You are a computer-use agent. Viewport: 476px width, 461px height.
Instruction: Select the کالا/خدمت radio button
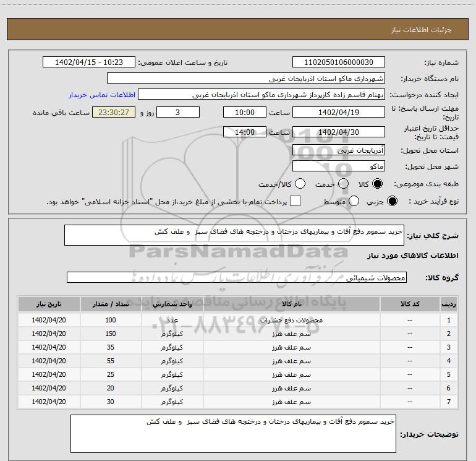[300, 184]
